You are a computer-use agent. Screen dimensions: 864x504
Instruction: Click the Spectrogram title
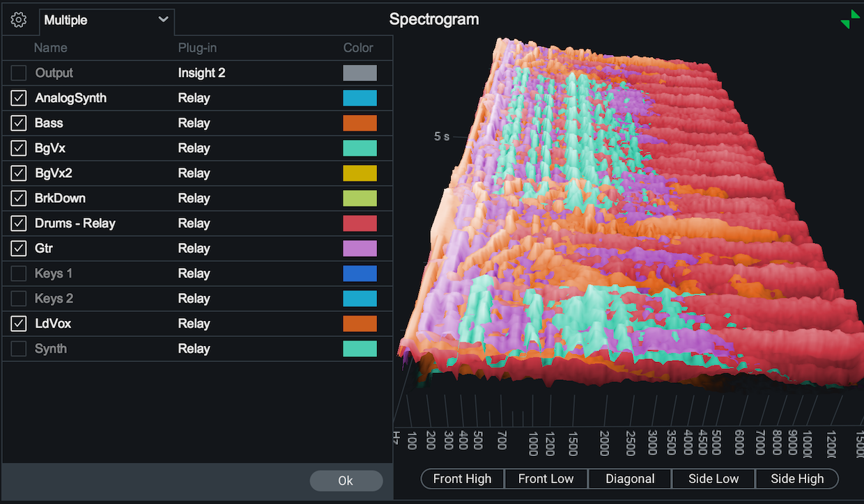pos(434,19)
